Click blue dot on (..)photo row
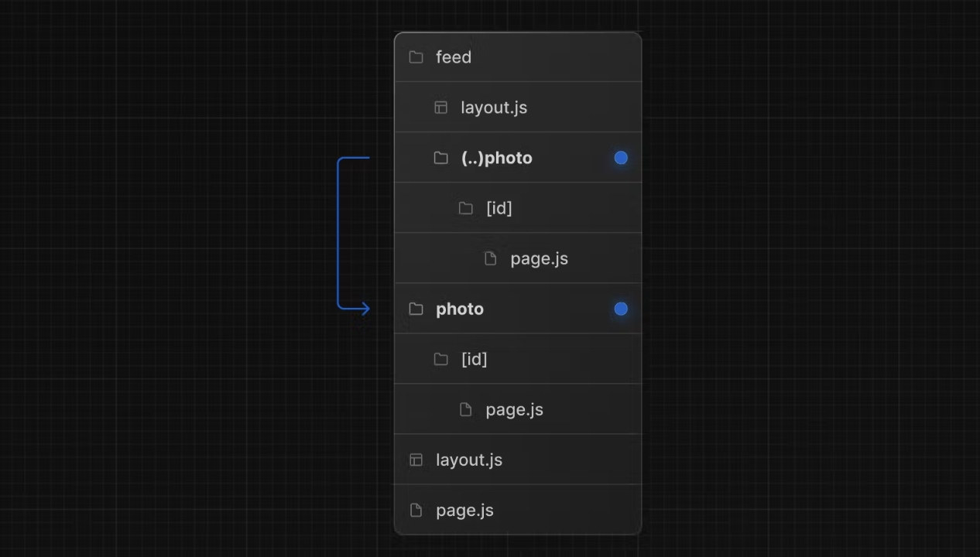The width and height of the screenshot is (980, 557). [x=621, y=158]
